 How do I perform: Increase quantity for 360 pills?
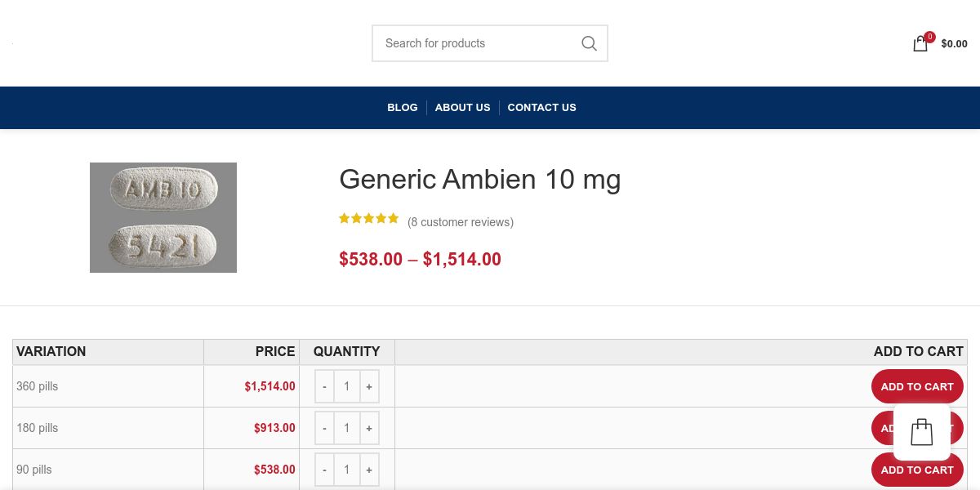coord(369,386)
